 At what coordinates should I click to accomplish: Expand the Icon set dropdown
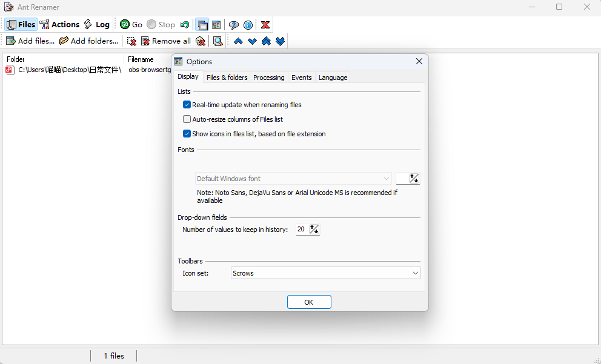[326, 273]
